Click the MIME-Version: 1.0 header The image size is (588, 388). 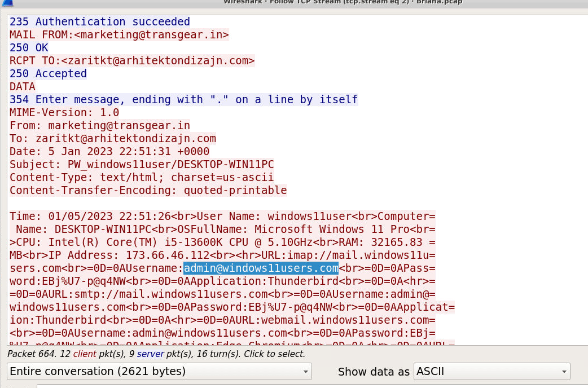coord(64,112)
